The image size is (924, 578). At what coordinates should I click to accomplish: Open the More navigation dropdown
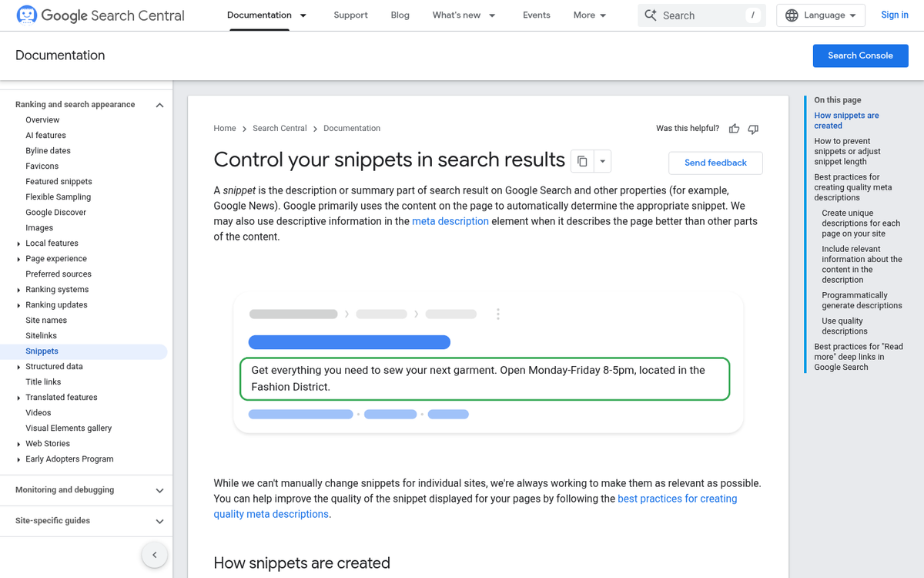[589, 15]
